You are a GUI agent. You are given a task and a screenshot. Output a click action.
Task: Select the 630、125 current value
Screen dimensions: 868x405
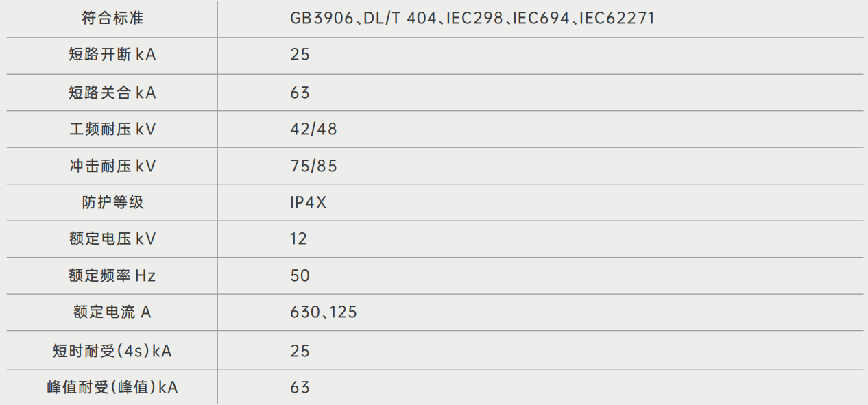(x=324, y=312)
